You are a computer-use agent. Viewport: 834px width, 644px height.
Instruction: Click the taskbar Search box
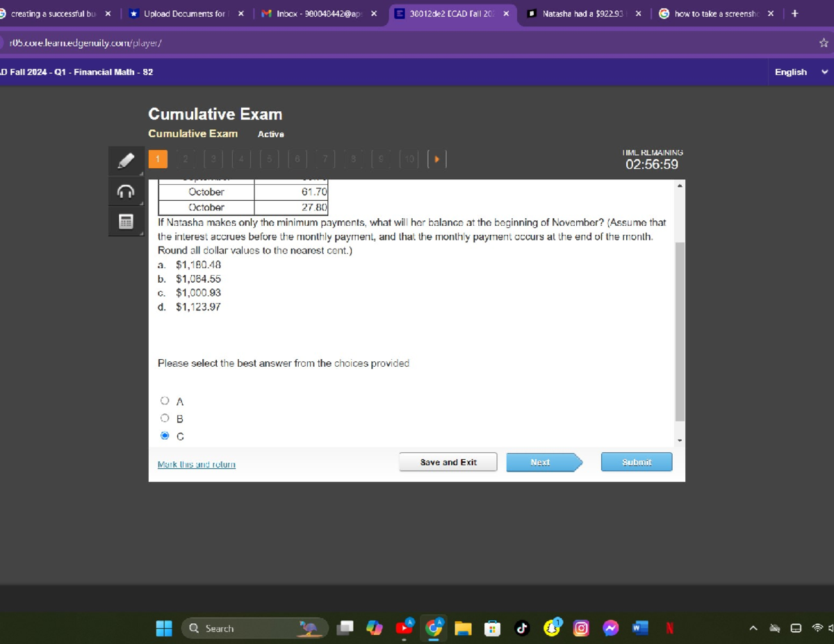[254, 628]
